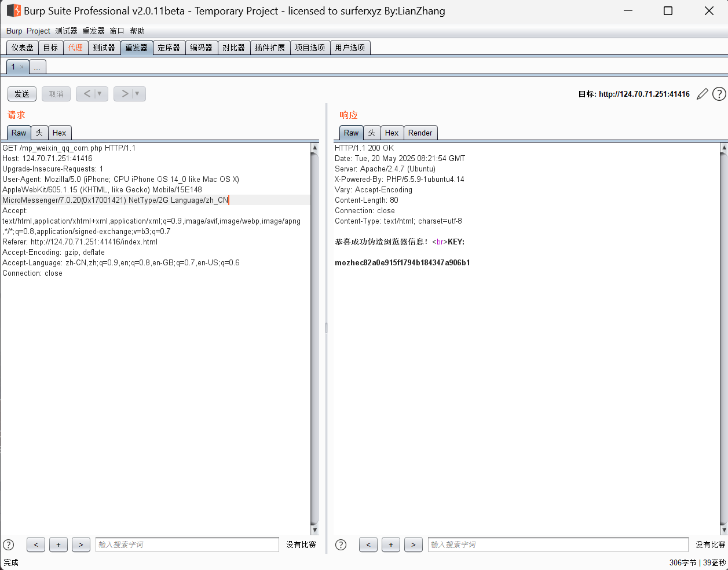Open the 重发器 menu in the menu bar

[x=93, y=31]
